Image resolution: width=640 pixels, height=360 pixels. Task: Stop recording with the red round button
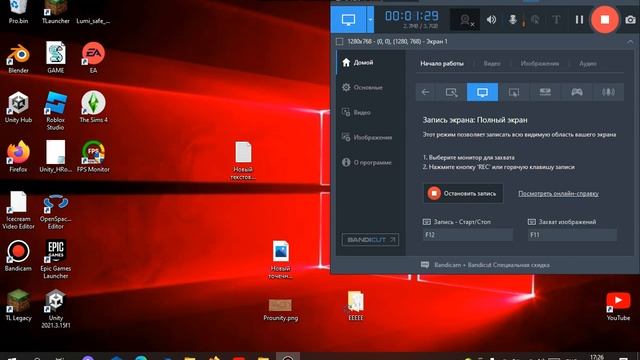click(605, 20)
